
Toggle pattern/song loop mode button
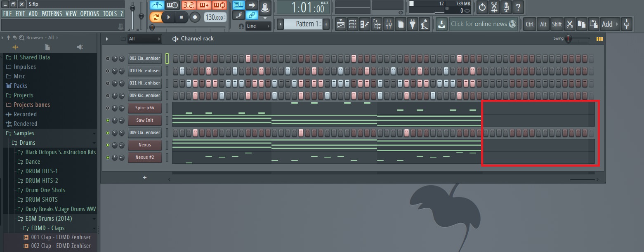[x=156, y=17]
